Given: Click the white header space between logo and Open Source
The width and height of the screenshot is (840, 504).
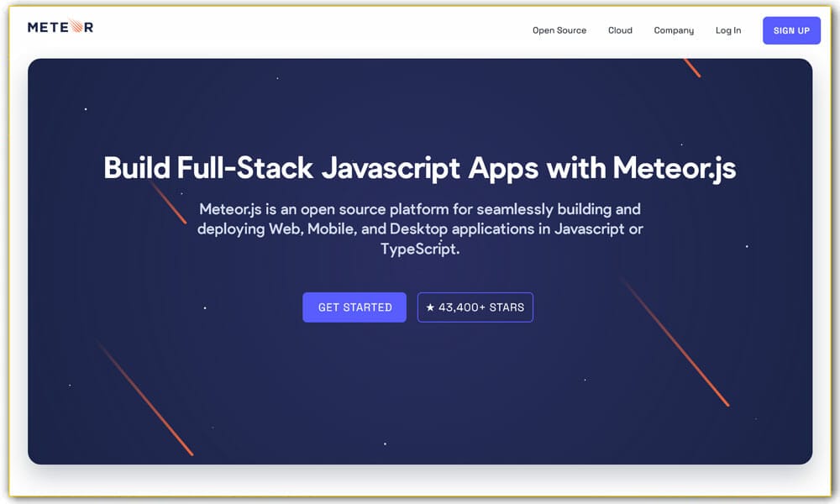Looking at the screenshot, I should tap(311, 30).
